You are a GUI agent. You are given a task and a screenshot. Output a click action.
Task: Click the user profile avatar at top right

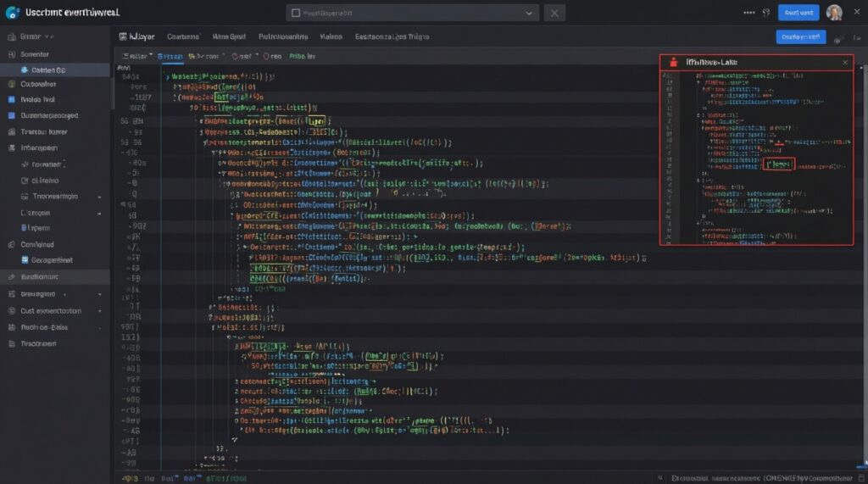tap(834, 12)
